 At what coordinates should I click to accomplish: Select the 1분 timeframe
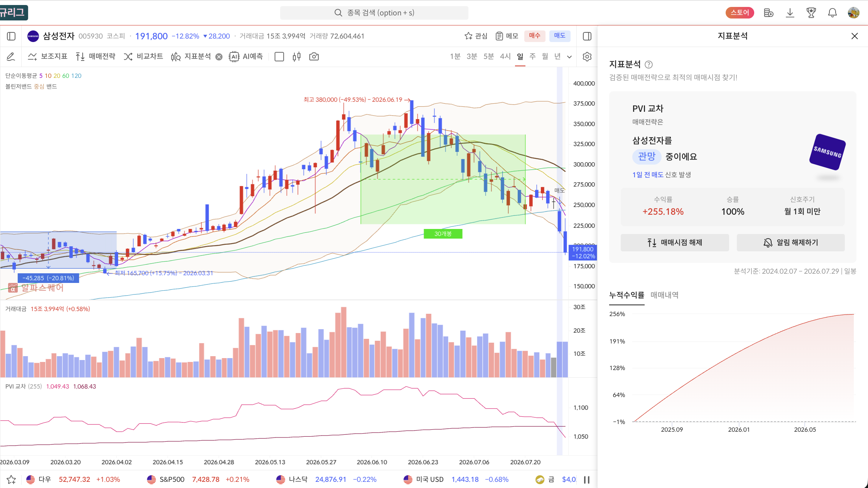[x=455, y=57]
